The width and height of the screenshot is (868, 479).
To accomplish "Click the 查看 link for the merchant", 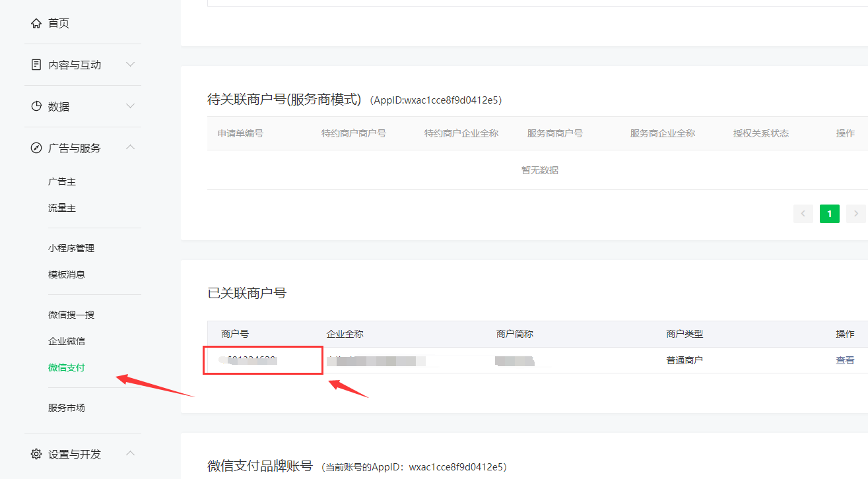I will (x=845, y=360).
